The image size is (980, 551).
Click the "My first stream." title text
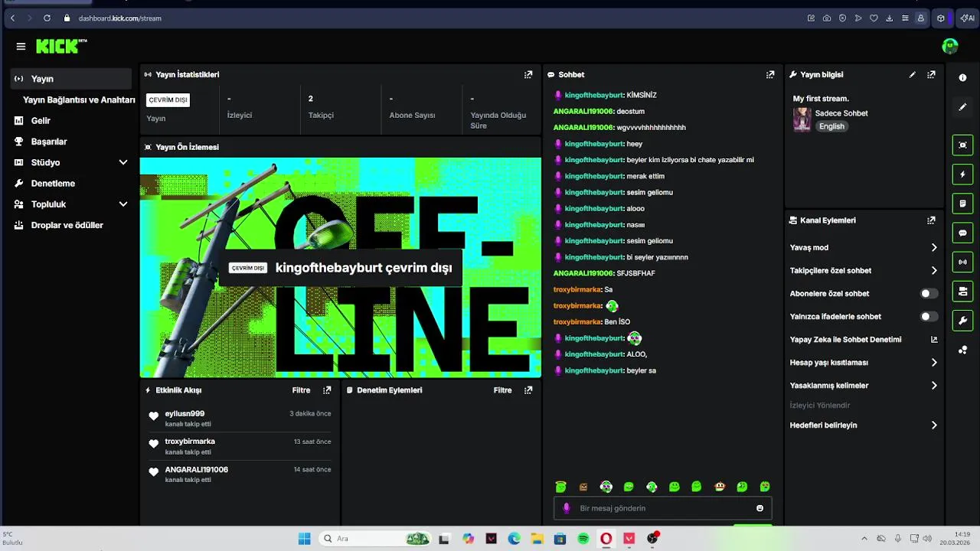click(821, 99)
